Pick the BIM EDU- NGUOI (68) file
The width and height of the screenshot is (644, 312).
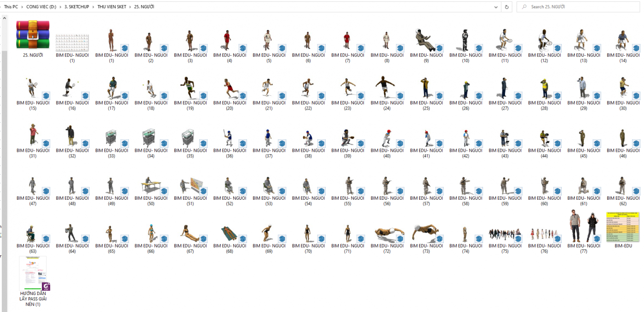[229, 233]
